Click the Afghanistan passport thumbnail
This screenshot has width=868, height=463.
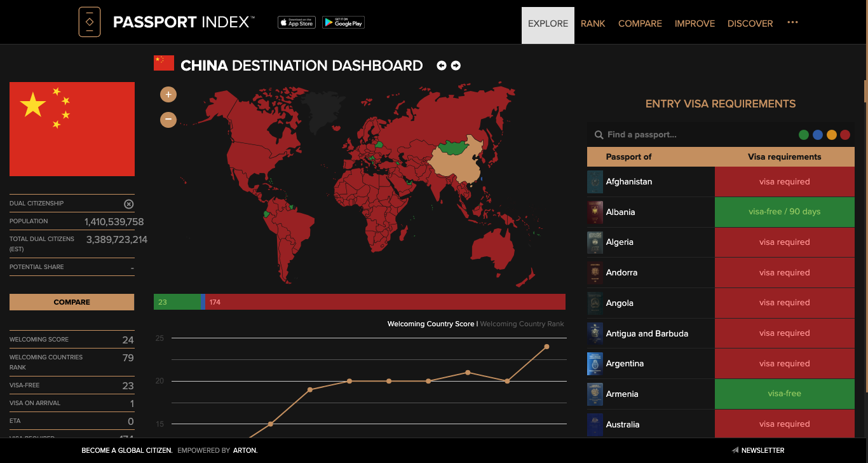point(595,182)
